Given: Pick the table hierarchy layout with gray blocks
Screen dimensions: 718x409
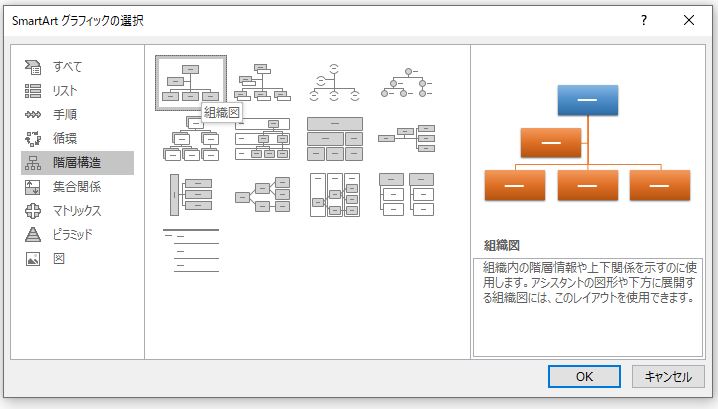Looking at the screenshot, I should [335, 139].
